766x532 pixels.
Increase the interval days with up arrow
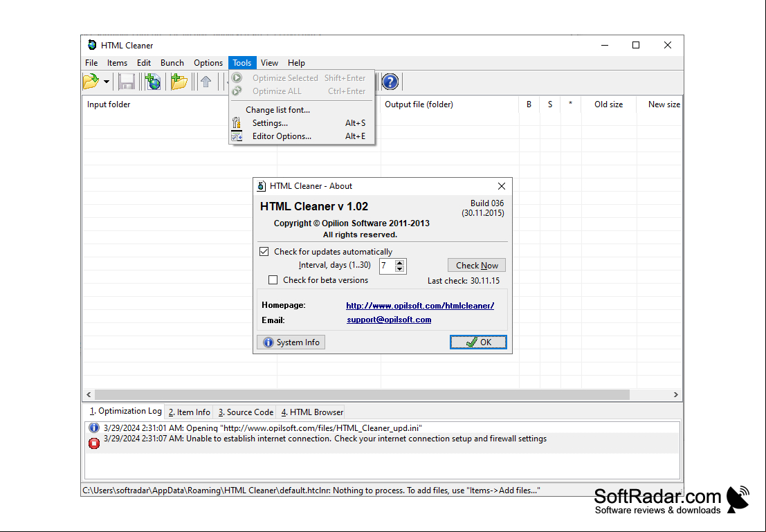tap(400, 263)
